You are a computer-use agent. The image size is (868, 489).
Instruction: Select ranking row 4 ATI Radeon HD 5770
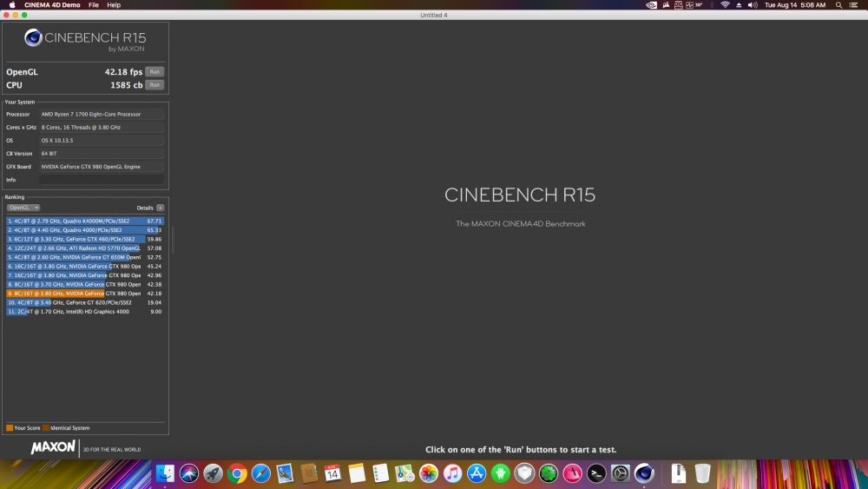85,248
